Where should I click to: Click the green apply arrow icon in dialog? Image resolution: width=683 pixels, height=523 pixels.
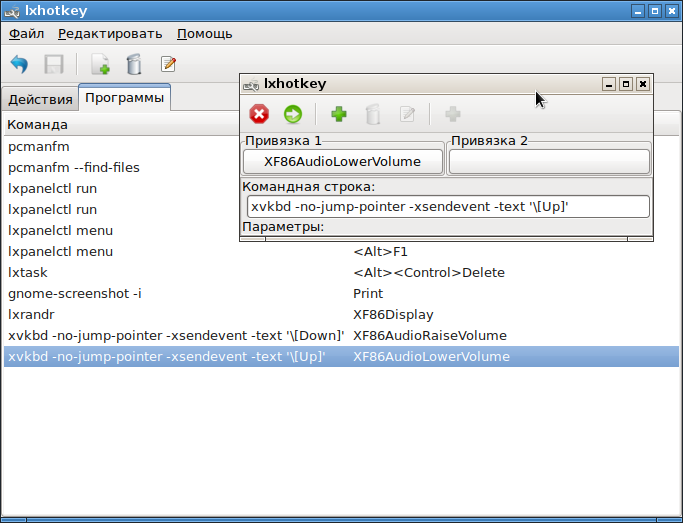(x=293, y=114)
